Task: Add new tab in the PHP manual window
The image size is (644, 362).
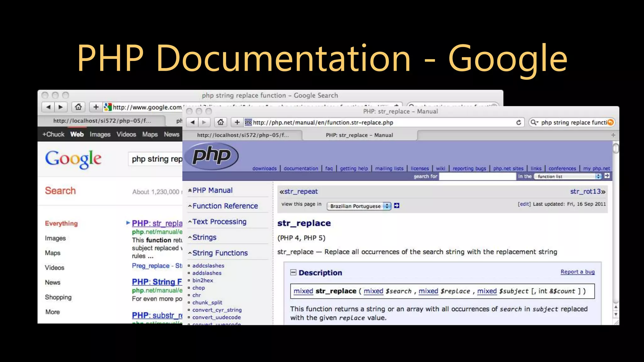Action: [613, 135]
